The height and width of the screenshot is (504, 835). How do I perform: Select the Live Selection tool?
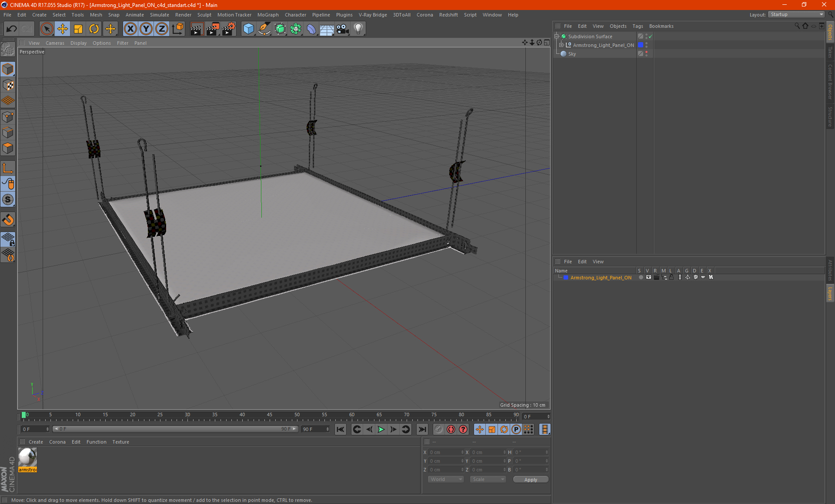[x=47, y=29]
